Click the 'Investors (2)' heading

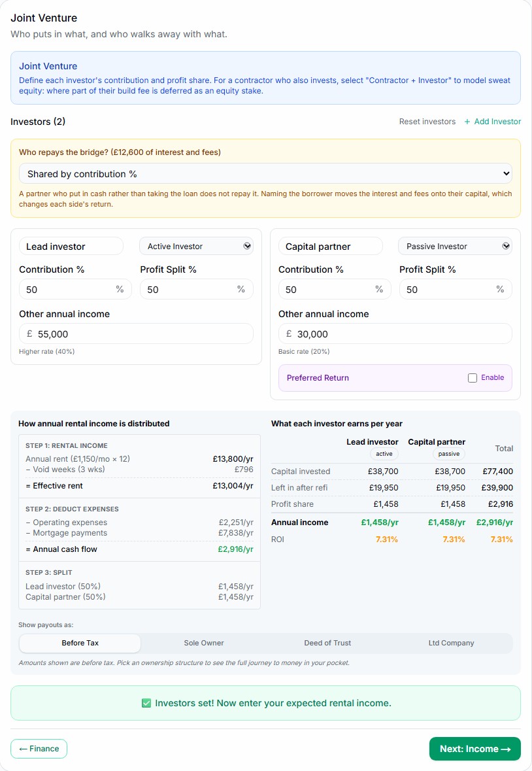tap(38, 122)
